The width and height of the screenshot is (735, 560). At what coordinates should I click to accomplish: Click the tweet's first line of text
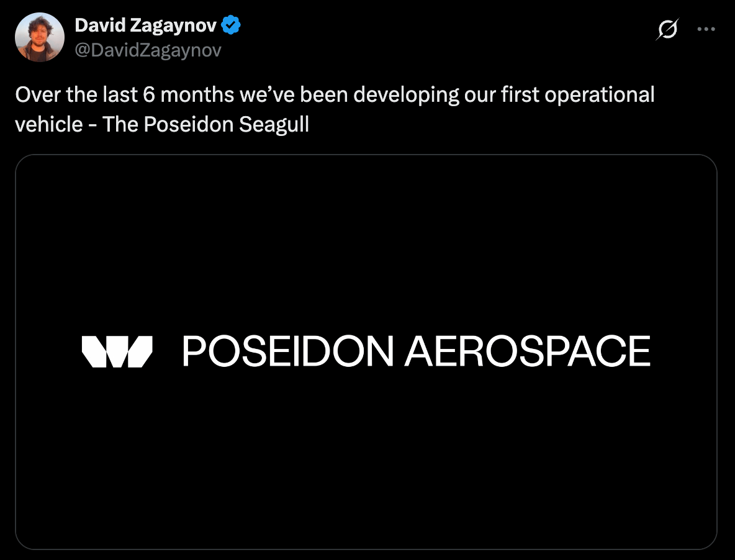pyautogui.click(x=335, y=95)
